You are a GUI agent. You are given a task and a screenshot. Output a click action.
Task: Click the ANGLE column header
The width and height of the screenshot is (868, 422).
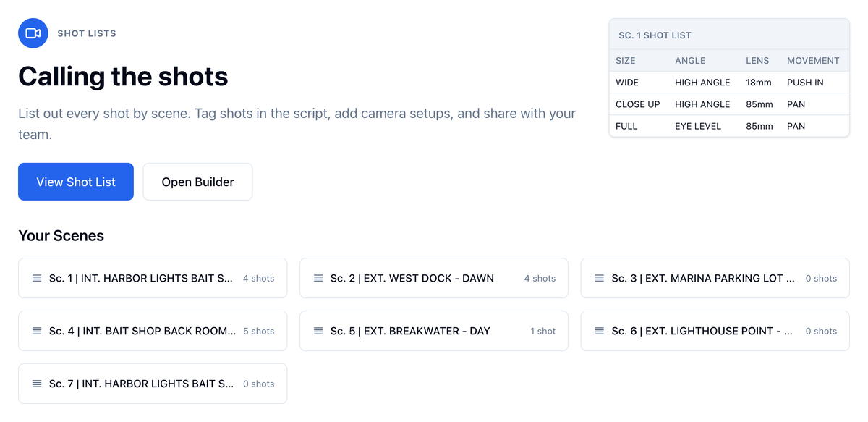690,61
